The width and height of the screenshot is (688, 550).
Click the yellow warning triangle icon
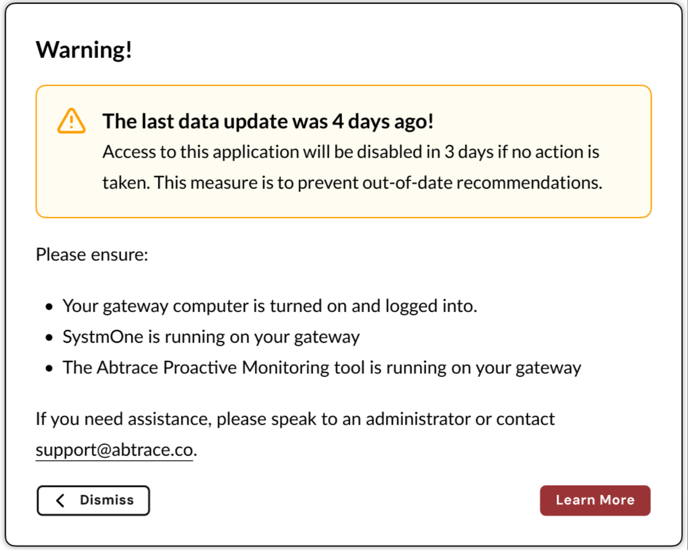(71, 121)
